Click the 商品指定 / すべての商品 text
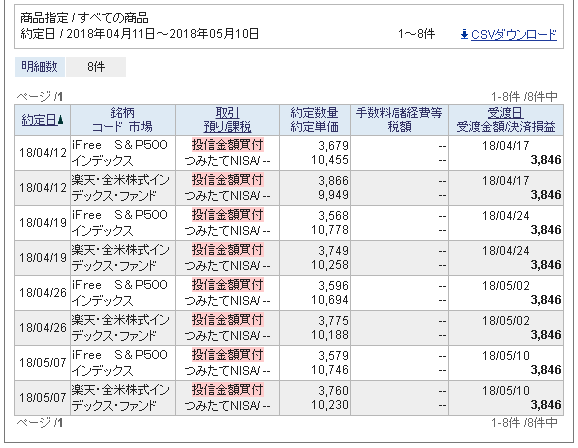The image size is (578, 448). pos(84,17)
